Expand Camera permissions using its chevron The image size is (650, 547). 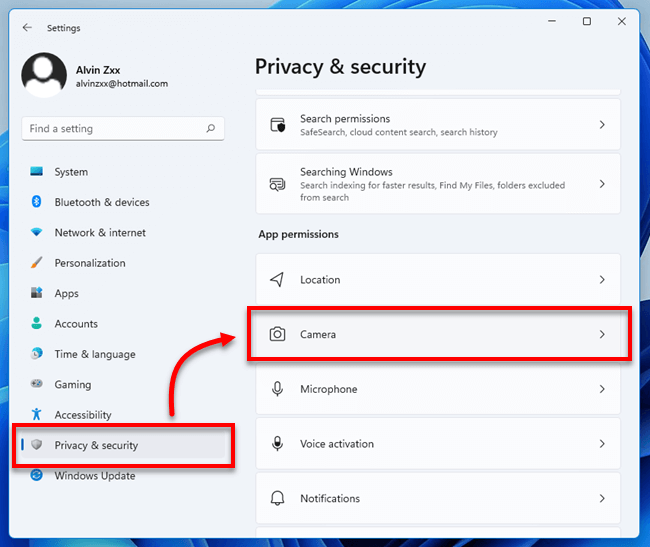601,334
